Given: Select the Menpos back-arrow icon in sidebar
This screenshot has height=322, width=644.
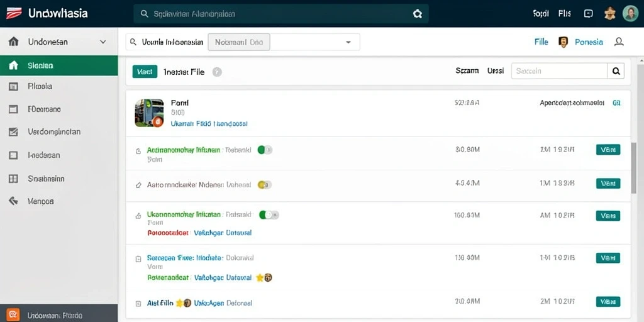Looking at the screenshot, I should pos(14,201).
